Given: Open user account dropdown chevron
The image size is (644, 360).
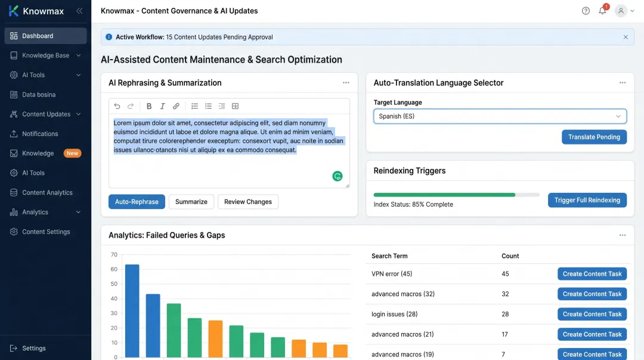Looking at the screenshot, I should tap(633, 11).
